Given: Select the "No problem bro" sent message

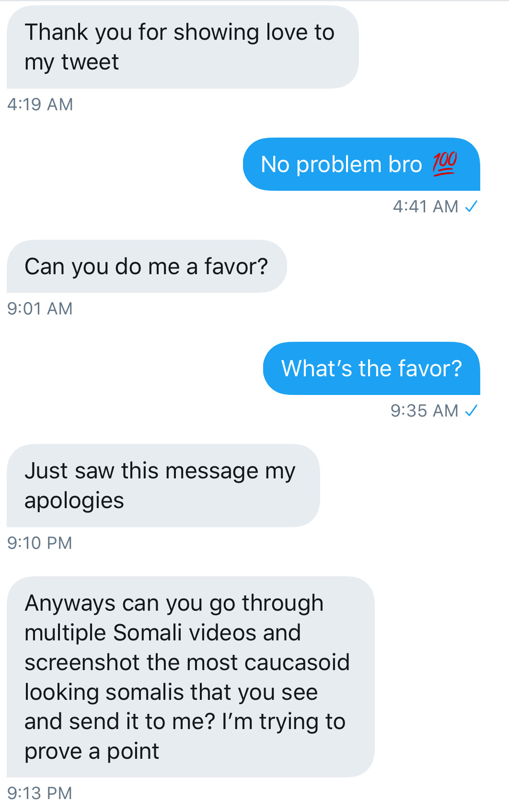Looking at the screenshot, I should 361,164.
